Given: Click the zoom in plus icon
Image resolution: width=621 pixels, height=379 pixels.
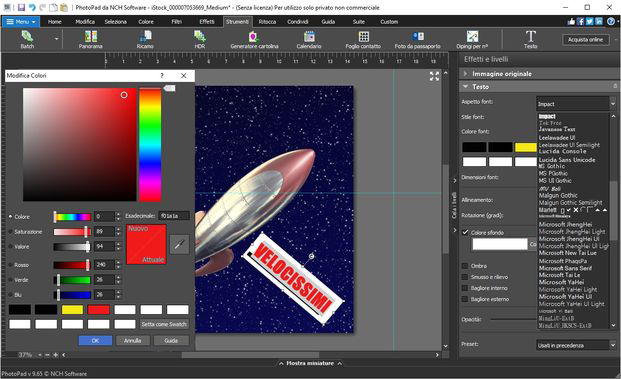Looking at the screenshot, I should tap(55, 355).
